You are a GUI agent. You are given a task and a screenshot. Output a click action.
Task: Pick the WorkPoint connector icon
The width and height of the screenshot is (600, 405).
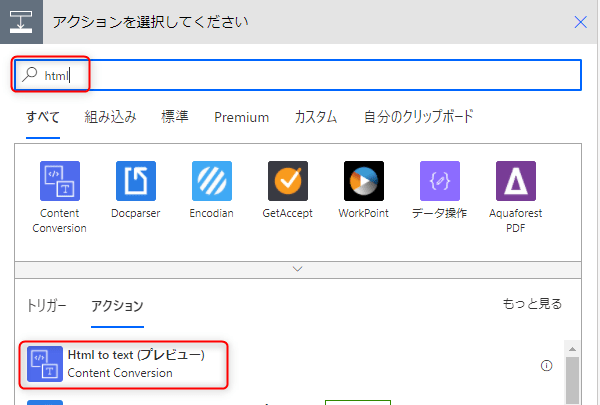click(364, 181)
